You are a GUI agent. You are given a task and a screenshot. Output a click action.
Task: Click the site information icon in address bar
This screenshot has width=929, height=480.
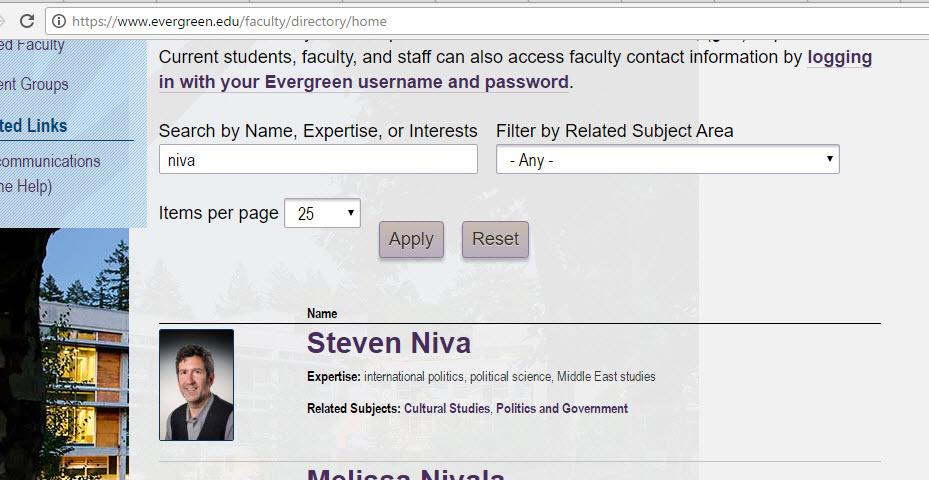[x=60, y=21]
